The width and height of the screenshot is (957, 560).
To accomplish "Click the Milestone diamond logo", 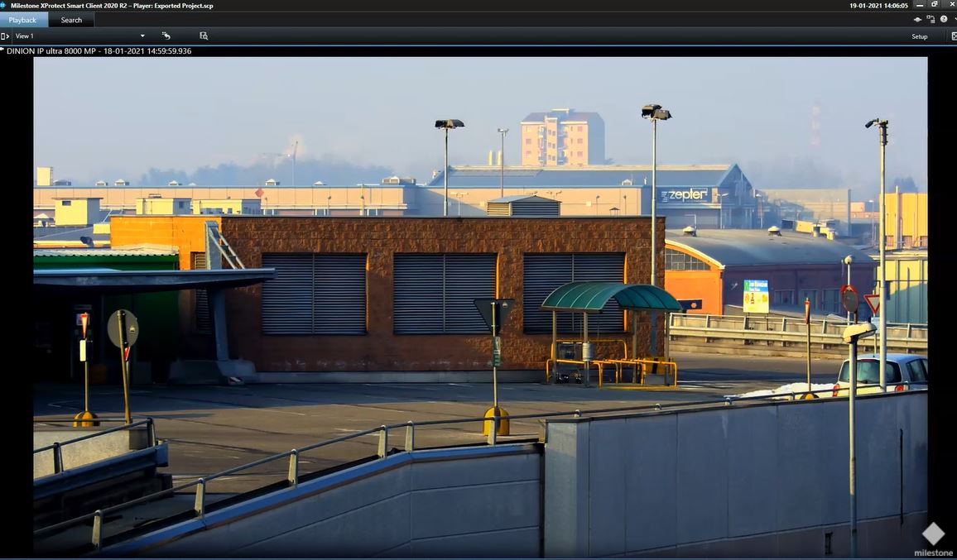I will 933,534.
